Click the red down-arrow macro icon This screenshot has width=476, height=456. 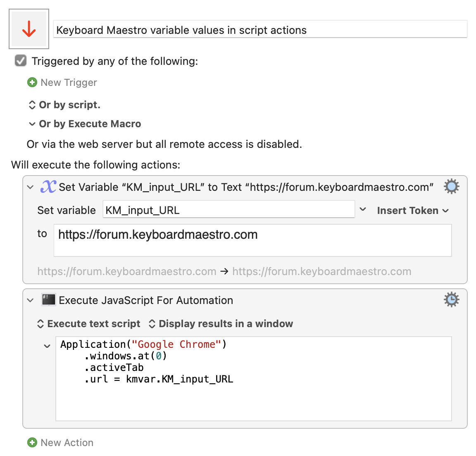29,29
